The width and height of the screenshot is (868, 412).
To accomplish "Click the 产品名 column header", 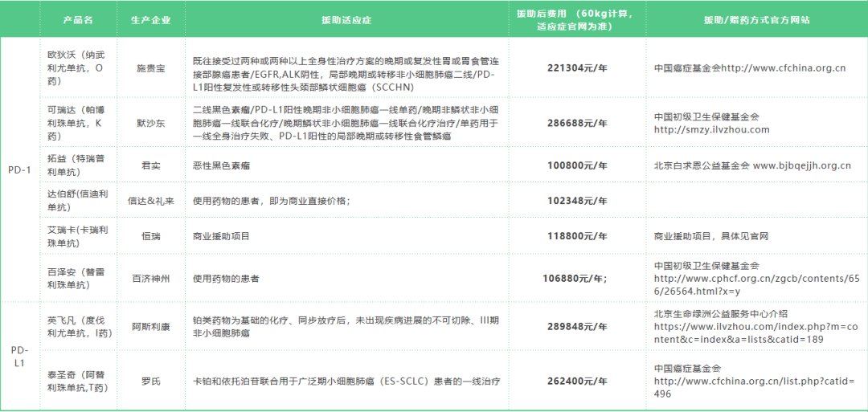I will [x=77, y=19].
